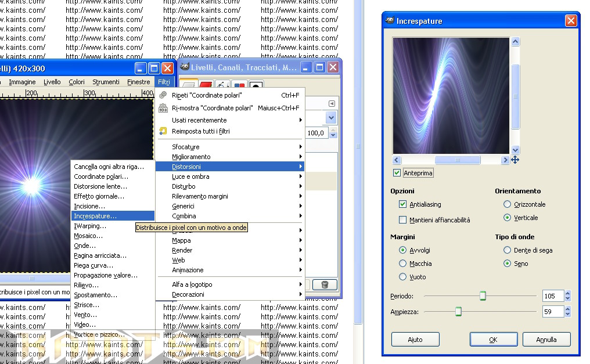Select Orizzontale orientation
The height and width of the screenshot is (364, 590).
507,204
